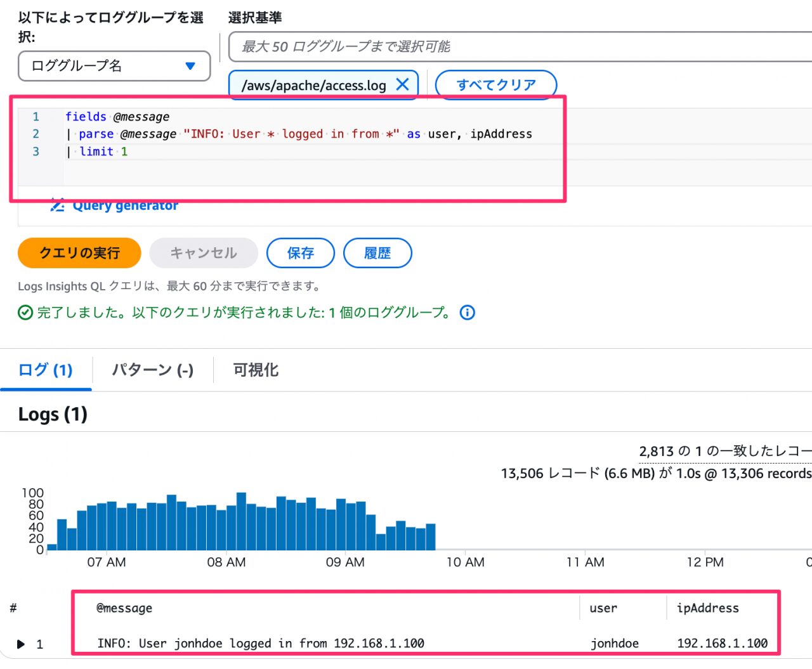Click query editor line 3 limit 1
Viewport: 812px width, 669px height.
point(97,152)
